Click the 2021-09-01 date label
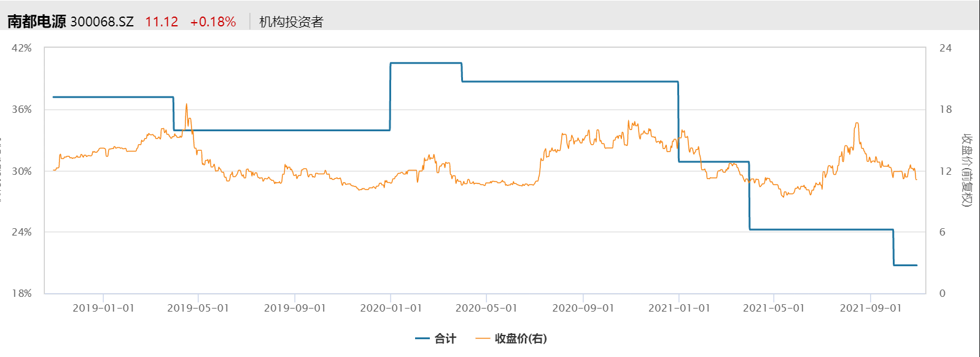Viewport: 980px width, 357px height. [x=870, y=308]
